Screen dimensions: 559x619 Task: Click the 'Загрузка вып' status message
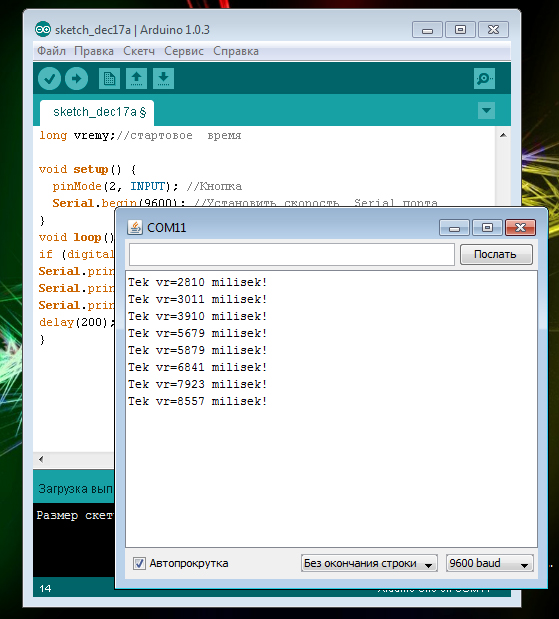tap(75, 489)
